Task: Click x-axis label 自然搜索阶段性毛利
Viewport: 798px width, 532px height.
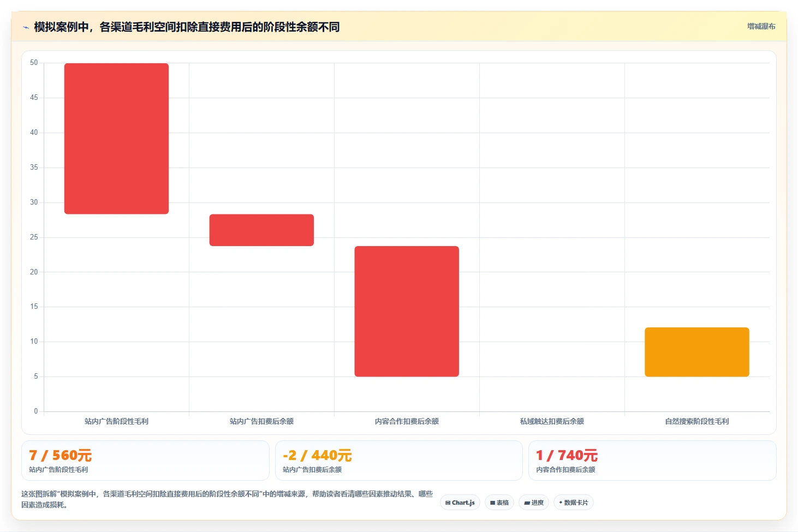Action: (x=697, y=421)
